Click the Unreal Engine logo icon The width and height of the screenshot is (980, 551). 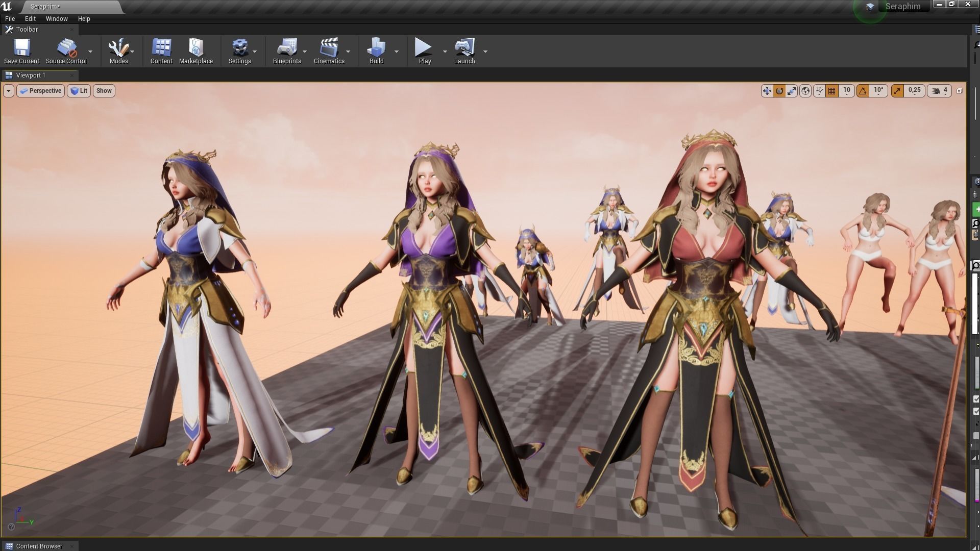point(7,7)
